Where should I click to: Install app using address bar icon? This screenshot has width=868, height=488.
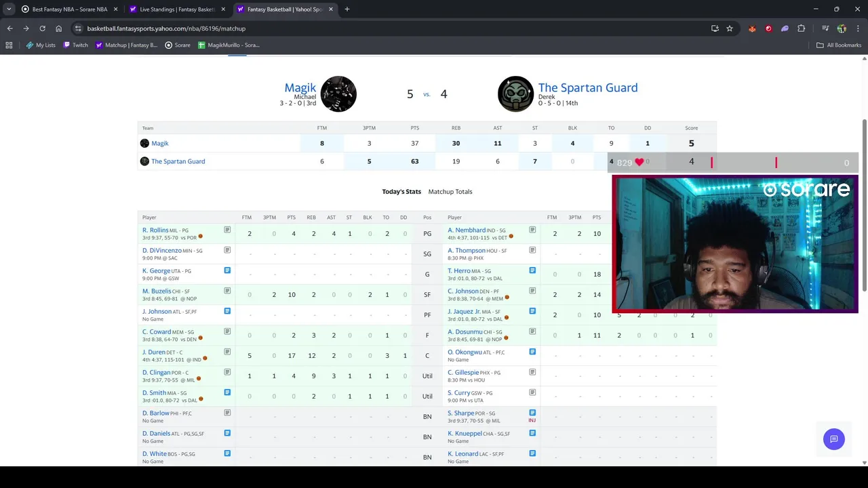[x=715, y=28]
